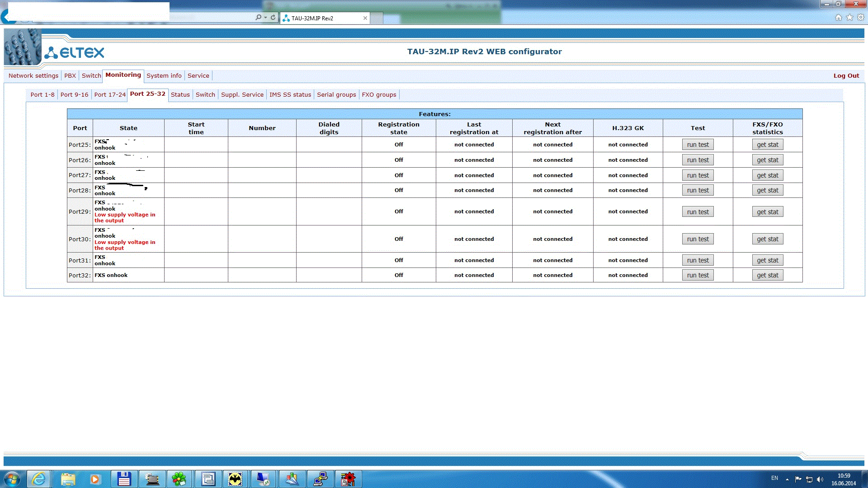868x488 pixels.
Task: Open the Windows Start menu
Action: 12,479
